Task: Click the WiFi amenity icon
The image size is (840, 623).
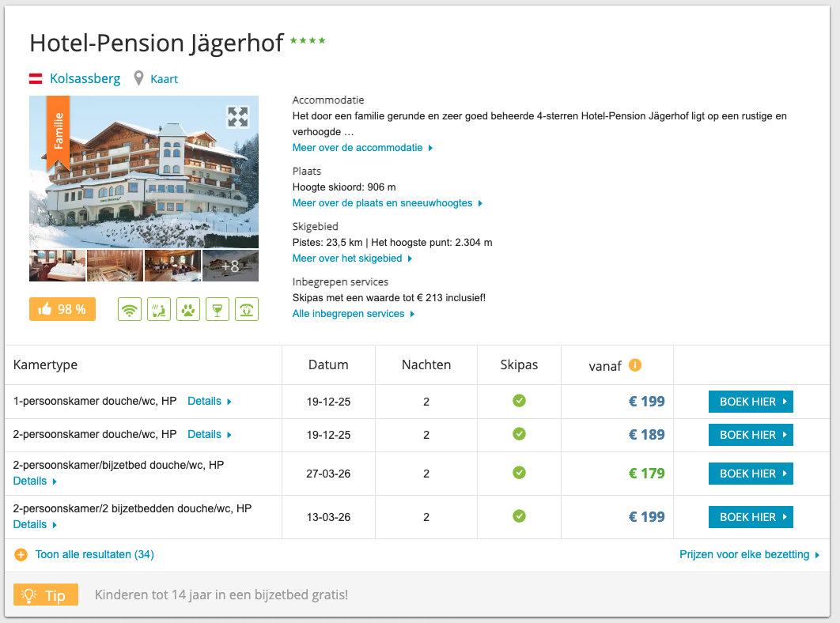Action: point(130,310)
